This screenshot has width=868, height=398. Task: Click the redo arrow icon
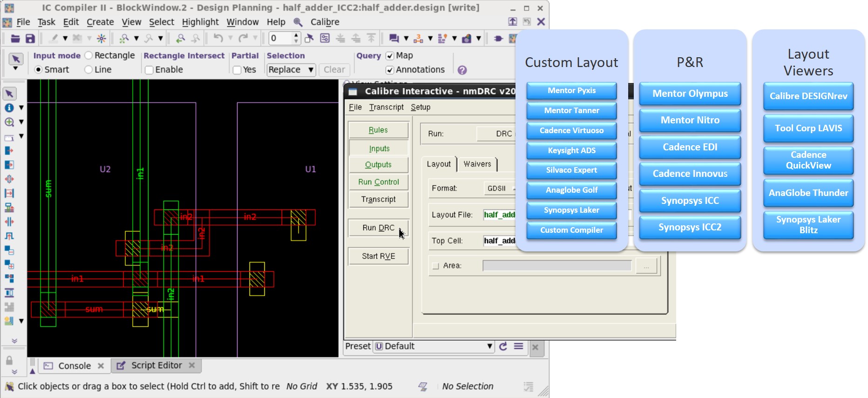(x=243, y=38)
